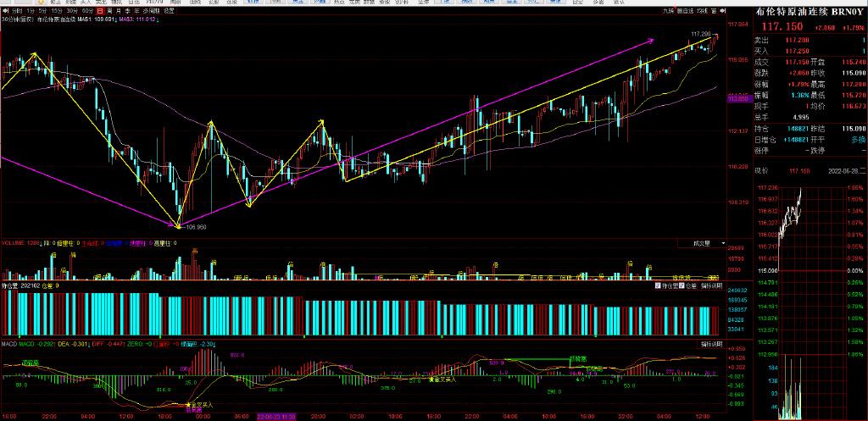Click the MA51 moving average value
This screenshot has width=868, height=421.
(95, 20)
